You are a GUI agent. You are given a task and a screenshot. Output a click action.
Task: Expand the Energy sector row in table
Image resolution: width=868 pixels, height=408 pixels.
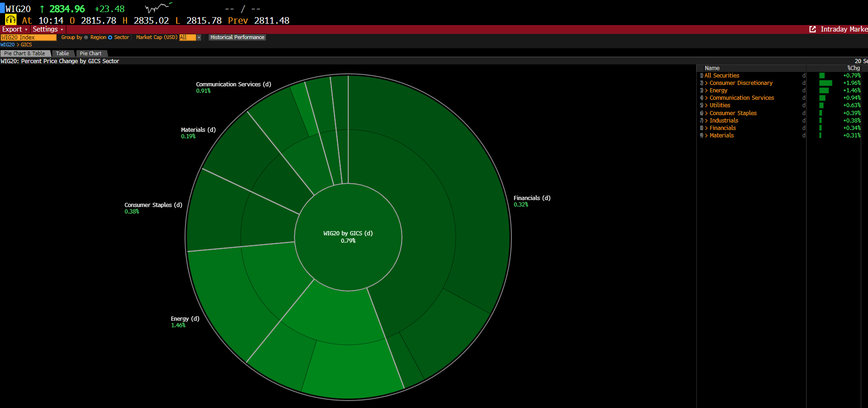point(706,91)
